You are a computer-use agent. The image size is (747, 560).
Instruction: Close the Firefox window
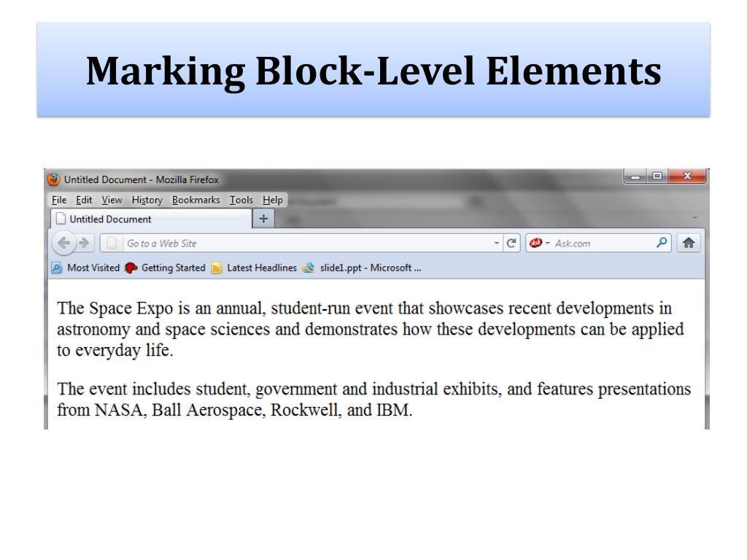point(687,176)
